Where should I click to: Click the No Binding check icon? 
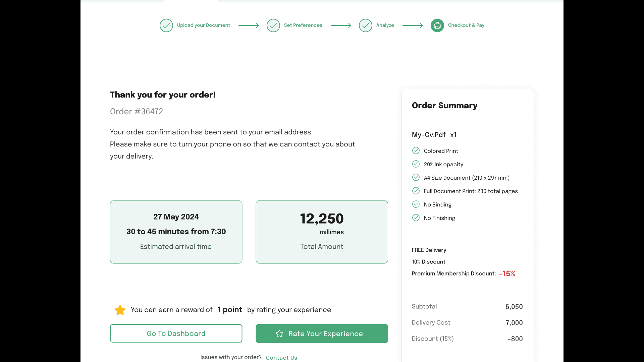[x=416, y=204]
